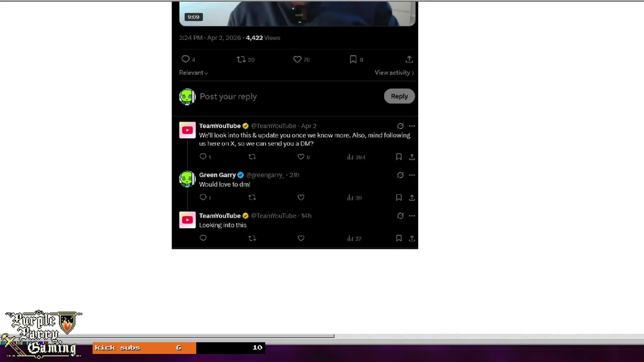
Task: Bookmark Green Garry's comment
Action: click(x=398, y=198)
